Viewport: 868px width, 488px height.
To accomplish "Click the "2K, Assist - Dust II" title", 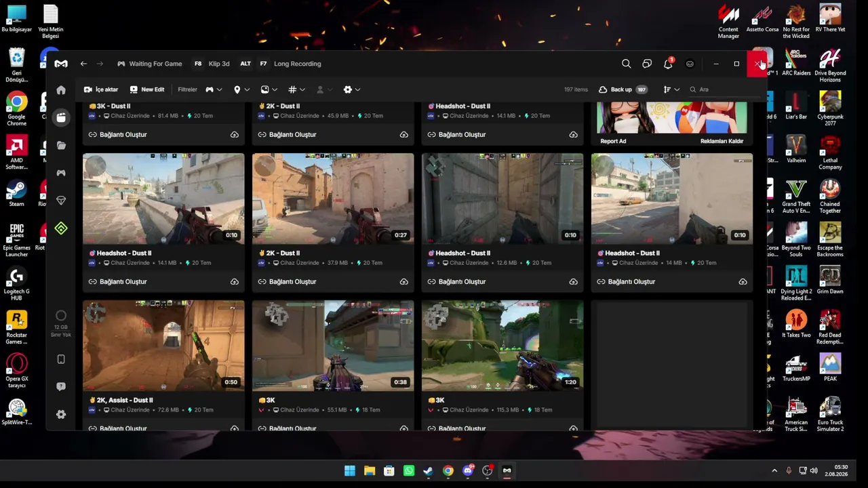I will (121, 400).
